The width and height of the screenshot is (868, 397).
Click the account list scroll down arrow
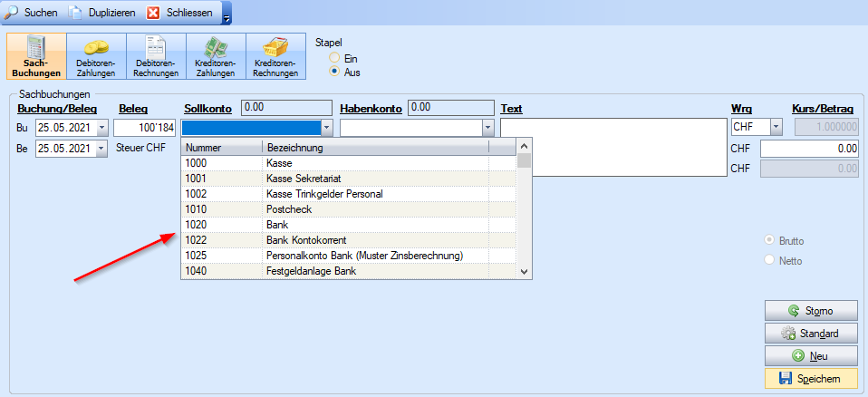click(x=525, y=272)
